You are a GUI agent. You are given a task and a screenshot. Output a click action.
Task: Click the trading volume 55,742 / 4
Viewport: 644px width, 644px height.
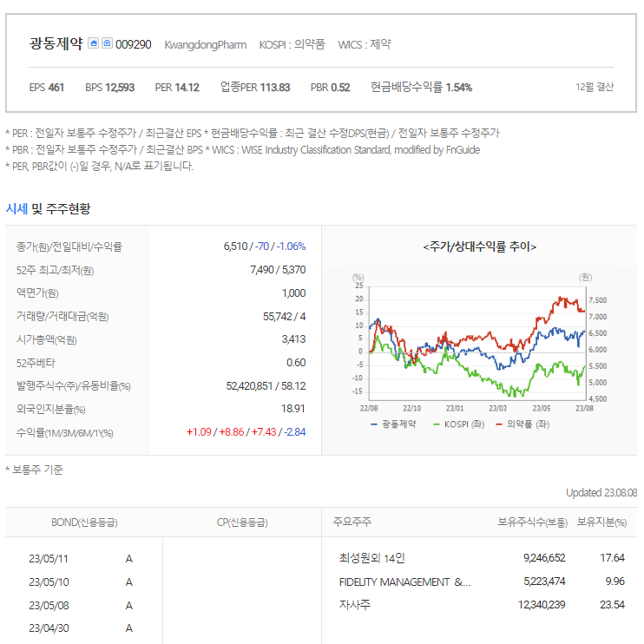click(x=284, y=317)
